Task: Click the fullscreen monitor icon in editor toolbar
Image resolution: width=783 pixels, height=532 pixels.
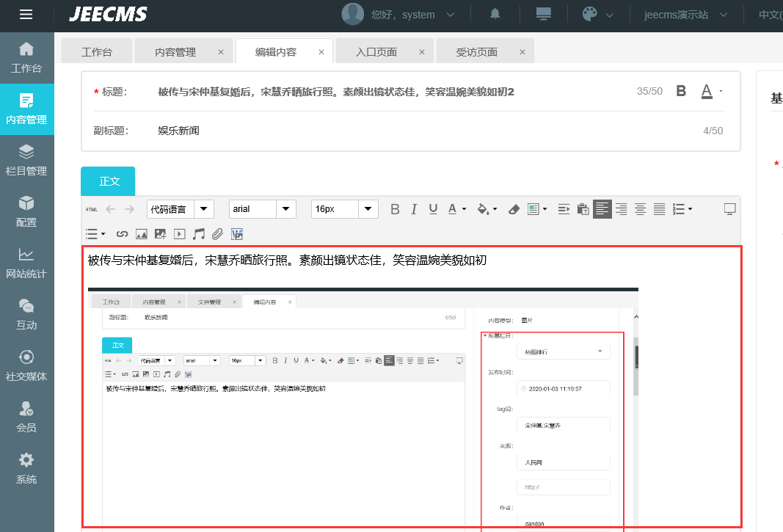Action: (x=729, y=209)
